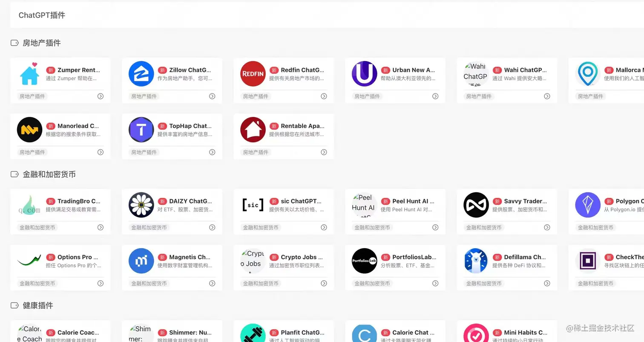The image size is (644, 342).
Task: Open arrow circle on Magnetis card
Action: click(212, 284)
